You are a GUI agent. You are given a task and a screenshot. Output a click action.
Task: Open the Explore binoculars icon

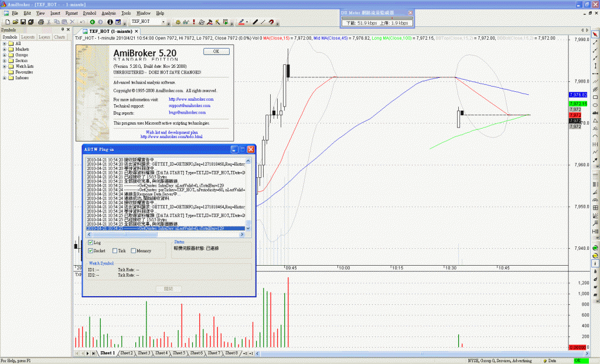[x=186, y=22]
